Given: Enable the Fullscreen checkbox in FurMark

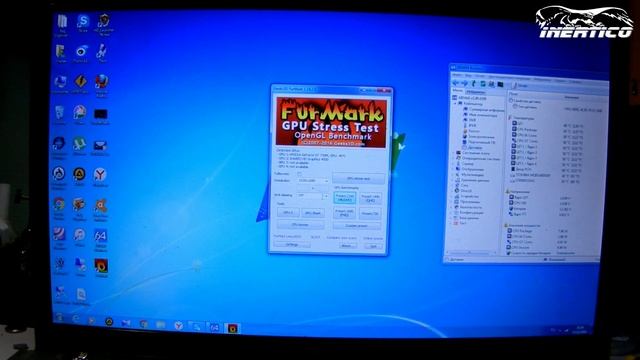Looking at the screenshot, I should click(300, 173).
